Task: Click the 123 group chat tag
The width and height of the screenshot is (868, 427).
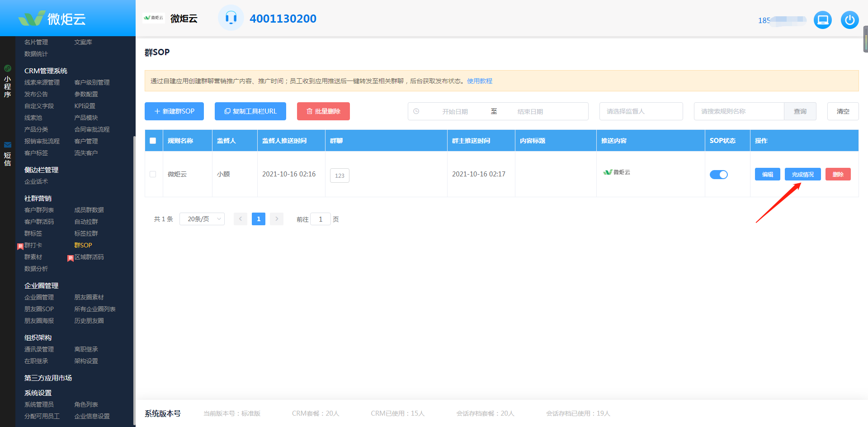Action: 340,176
